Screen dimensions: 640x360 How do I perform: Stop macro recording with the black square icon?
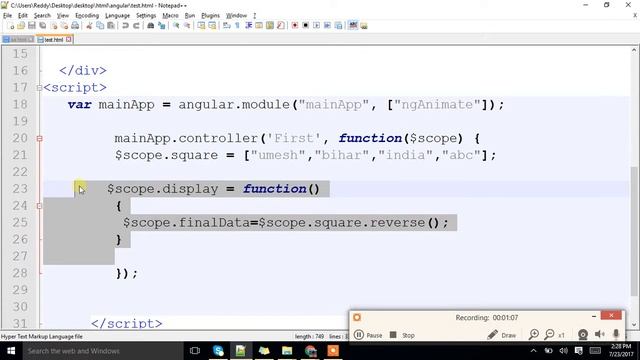click(305, 26)
